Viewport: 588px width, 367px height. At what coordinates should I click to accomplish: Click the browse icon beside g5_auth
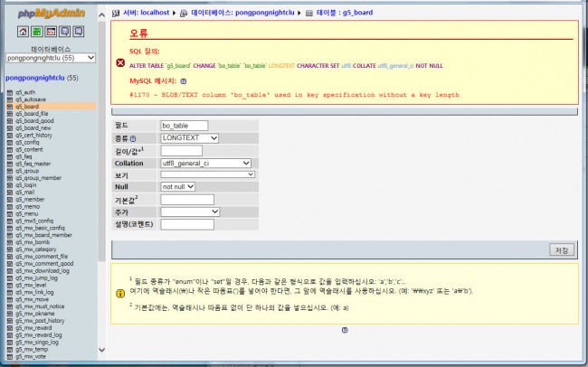[x=10, y=92]
